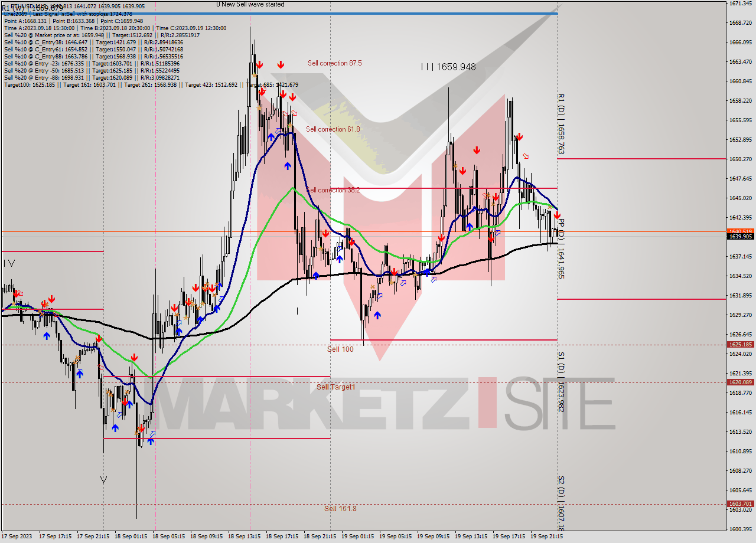Screen dimensions: 756x543
Task: Select the 'Sell 100' level label
Action: (340, 349)
